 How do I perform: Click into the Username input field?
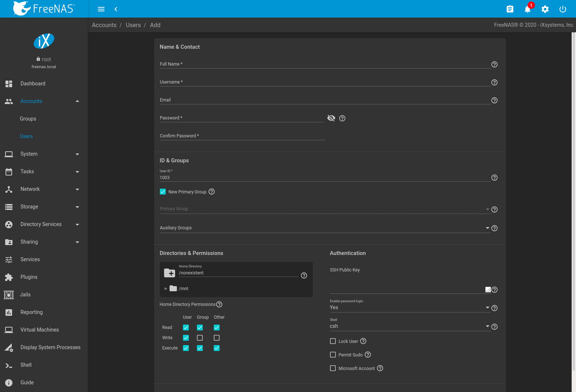[x=324, y=82]
